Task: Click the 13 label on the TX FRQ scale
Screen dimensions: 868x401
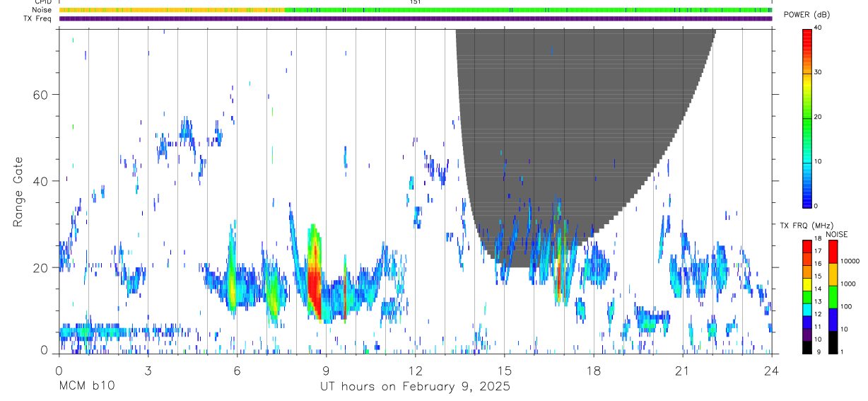Action: pyautogui.click(x=819, y=302)
